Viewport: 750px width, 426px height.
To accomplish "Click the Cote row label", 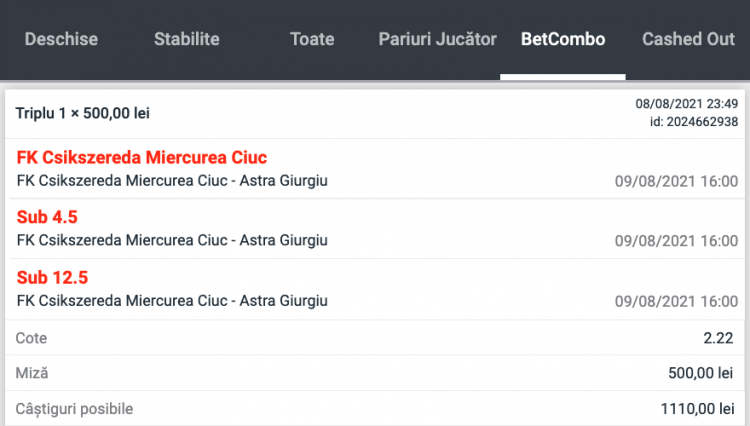I will click(31, 338).
